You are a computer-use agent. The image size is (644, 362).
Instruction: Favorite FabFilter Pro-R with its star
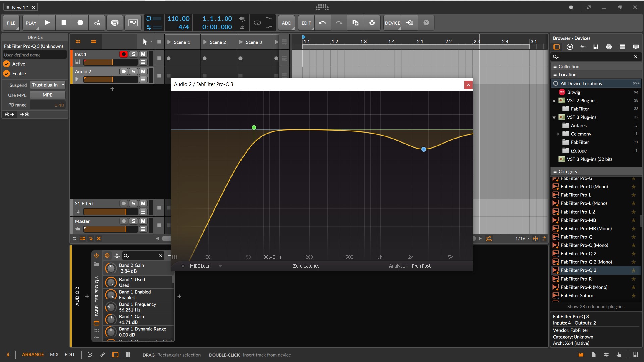coord(633,279)
